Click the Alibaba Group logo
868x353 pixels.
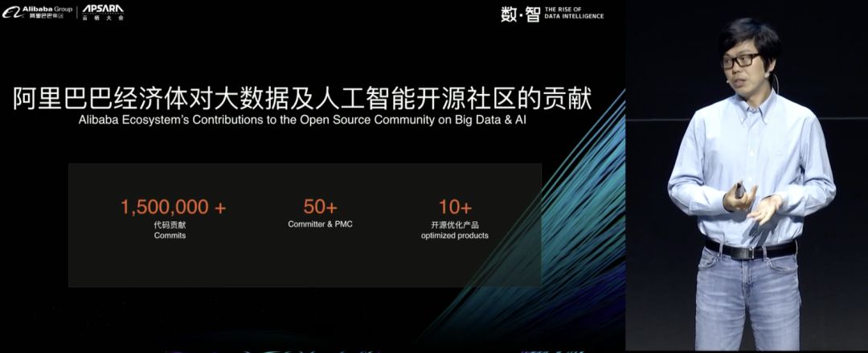(x=37, y=11)
